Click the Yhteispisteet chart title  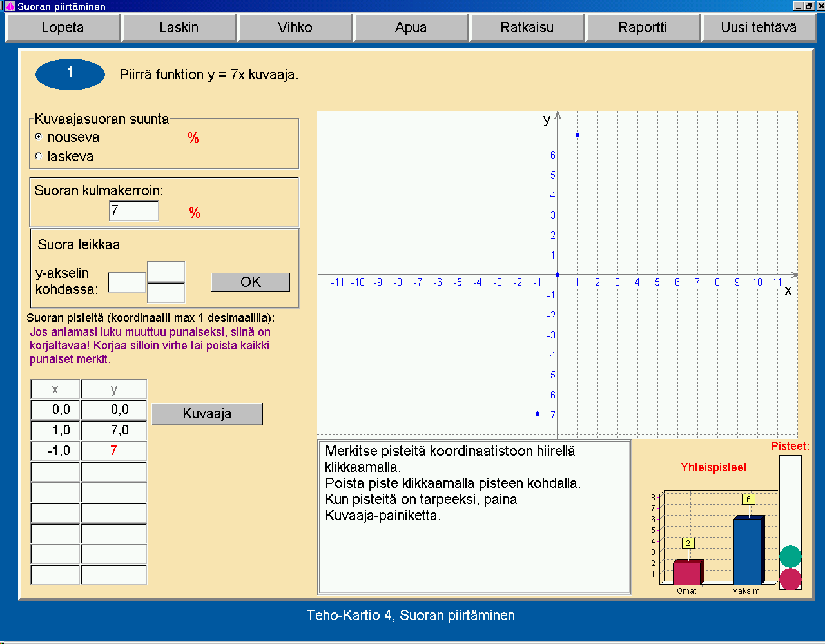(x=713, y=467)
